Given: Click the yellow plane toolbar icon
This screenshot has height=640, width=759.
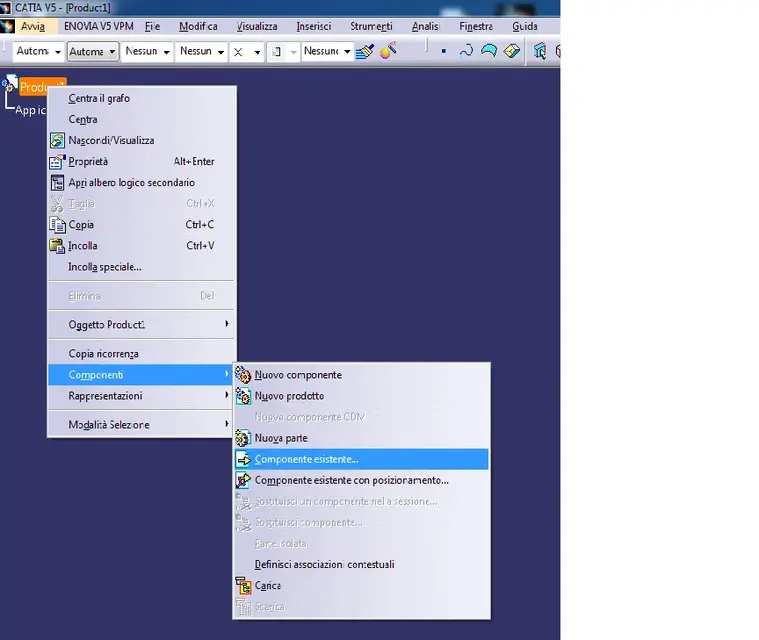Looking at the screenshot, I should point(512,51).
